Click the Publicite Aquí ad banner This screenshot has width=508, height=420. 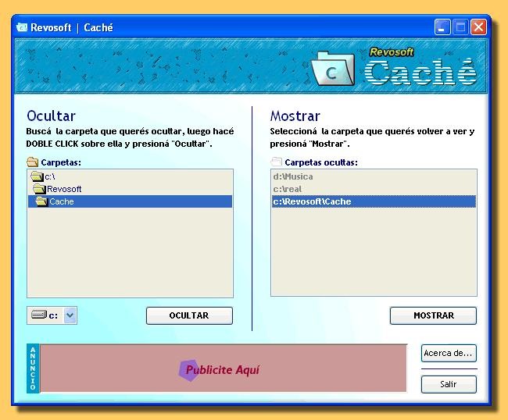pyautogui.click(x=223, y=368)
